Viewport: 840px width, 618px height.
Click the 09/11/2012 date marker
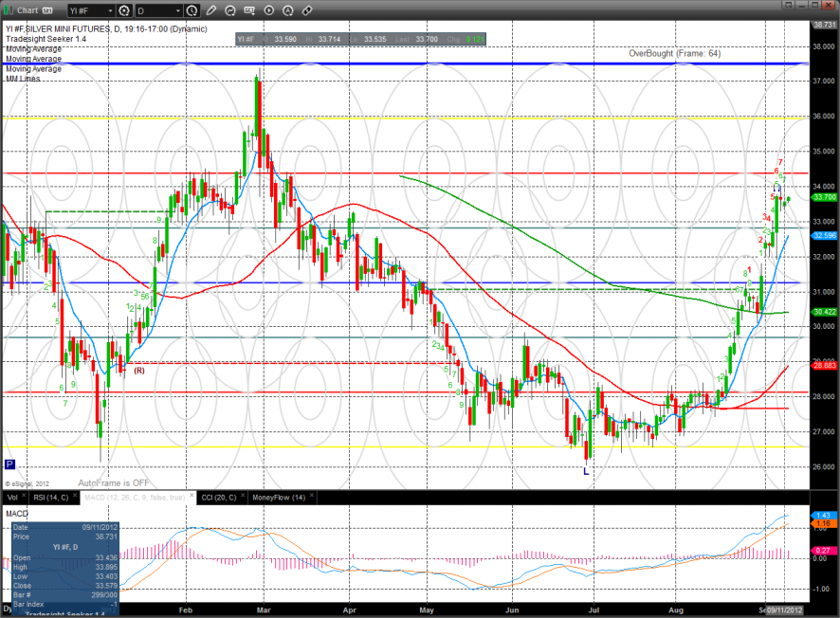[786, 609]
